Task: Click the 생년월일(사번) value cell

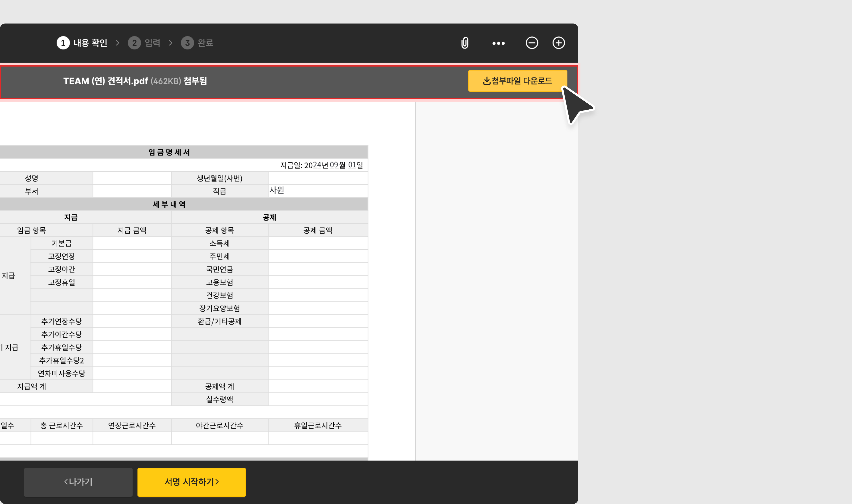Action: click(x=318, y=178)
